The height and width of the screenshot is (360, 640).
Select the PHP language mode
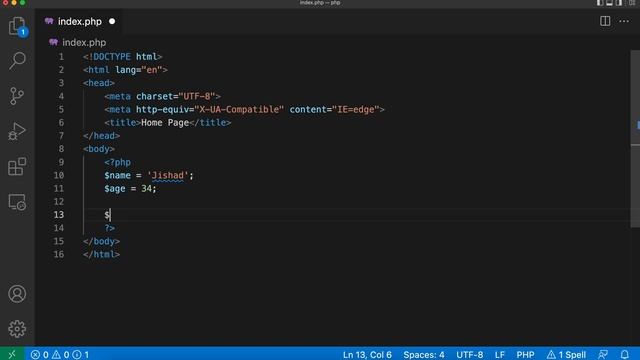pos(525,354)
